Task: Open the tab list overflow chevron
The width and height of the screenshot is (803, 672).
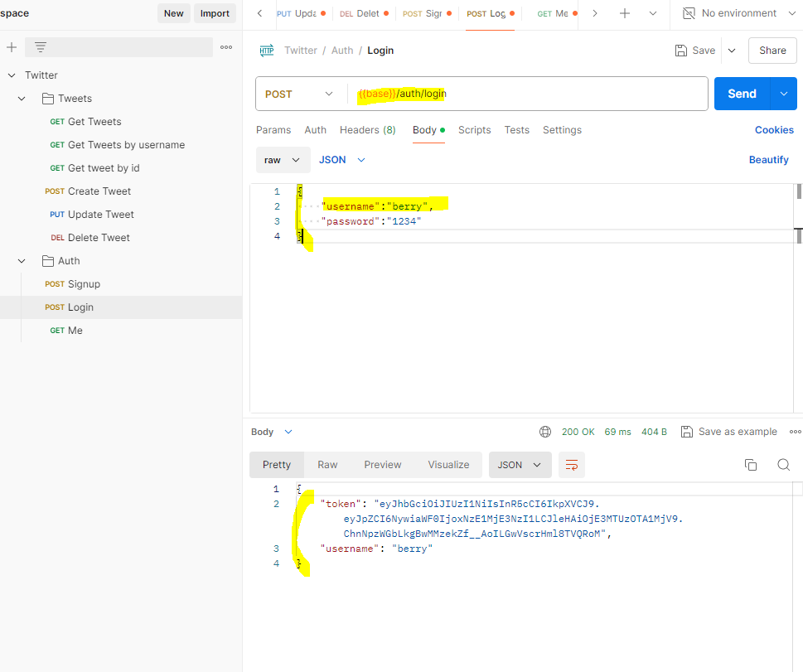Action: coord(652,13)
